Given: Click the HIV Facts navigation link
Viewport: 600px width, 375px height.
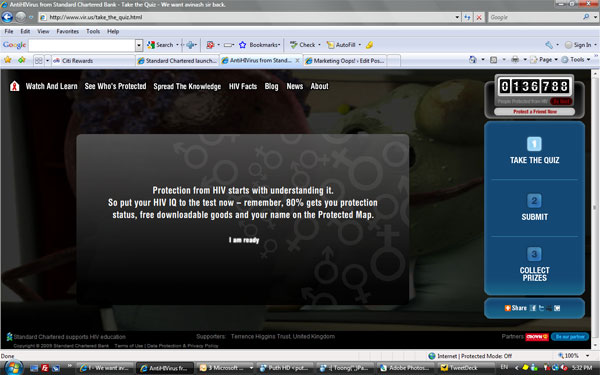Looking at the screenshot, I should 243,86.
